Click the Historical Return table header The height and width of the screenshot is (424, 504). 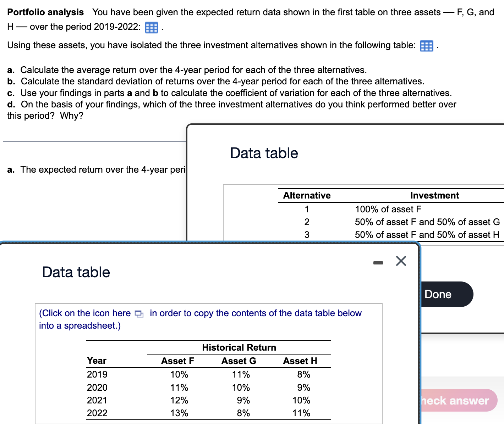pyautogui.click(x=239, y=347)
